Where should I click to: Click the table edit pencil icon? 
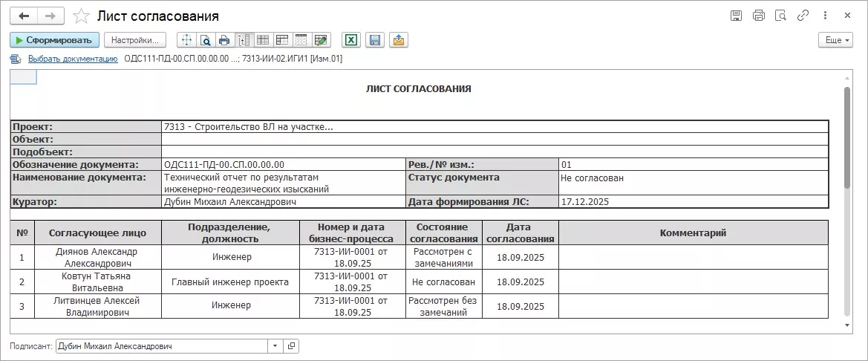(321, 40)
